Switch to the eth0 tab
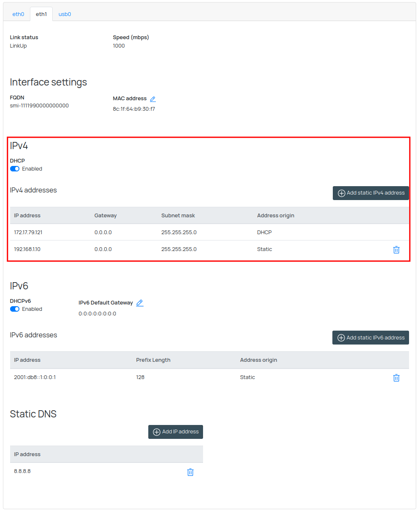Screen dimensions: 420x513 pos(18,14)
